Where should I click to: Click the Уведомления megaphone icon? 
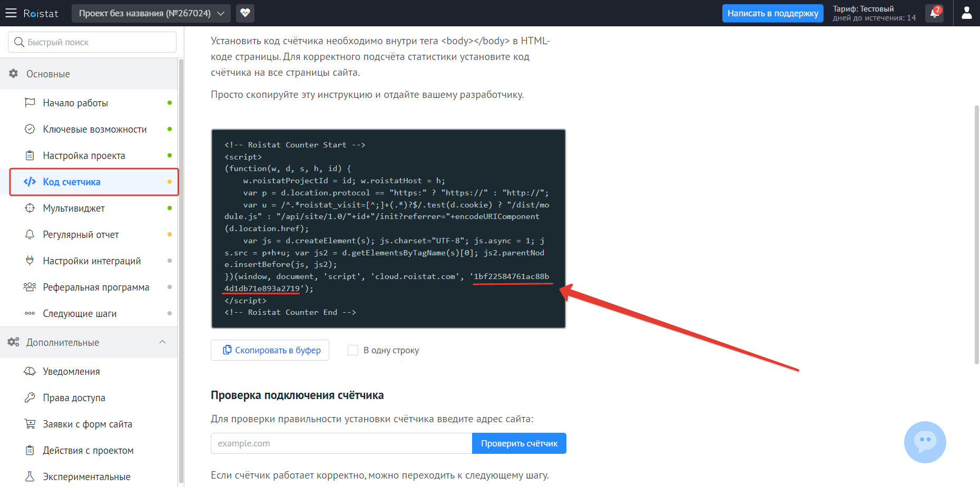[30, 371]
